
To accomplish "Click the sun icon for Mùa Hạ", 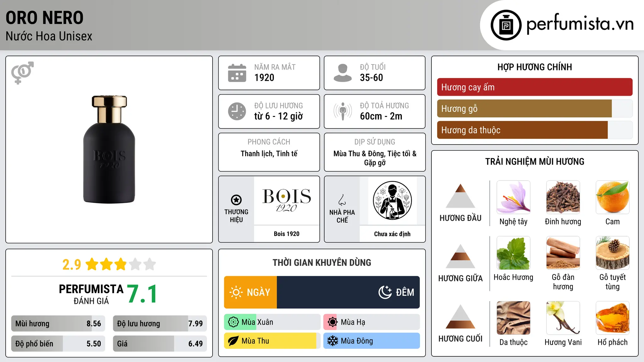I will pos(332,322).
